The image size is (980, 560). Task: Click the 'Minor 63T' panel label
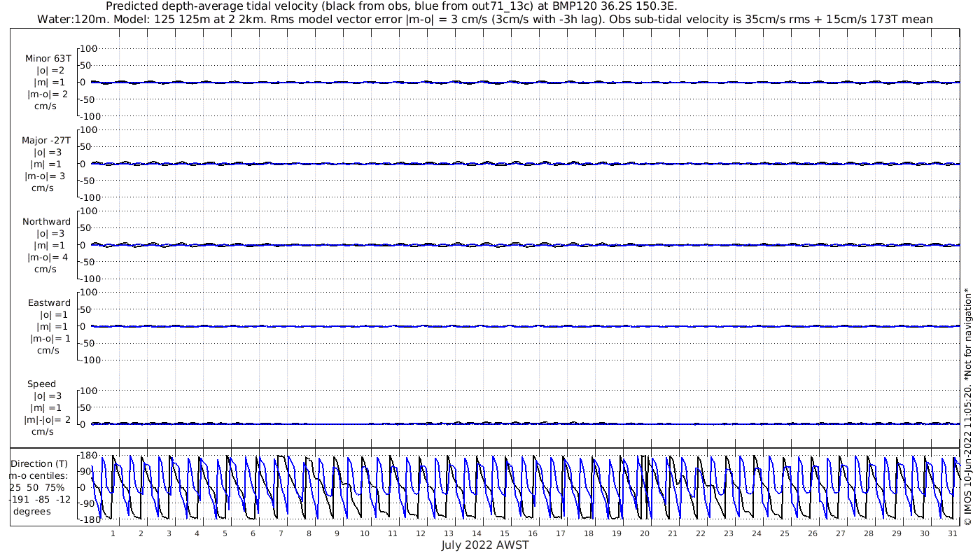(x=48, y=59)
